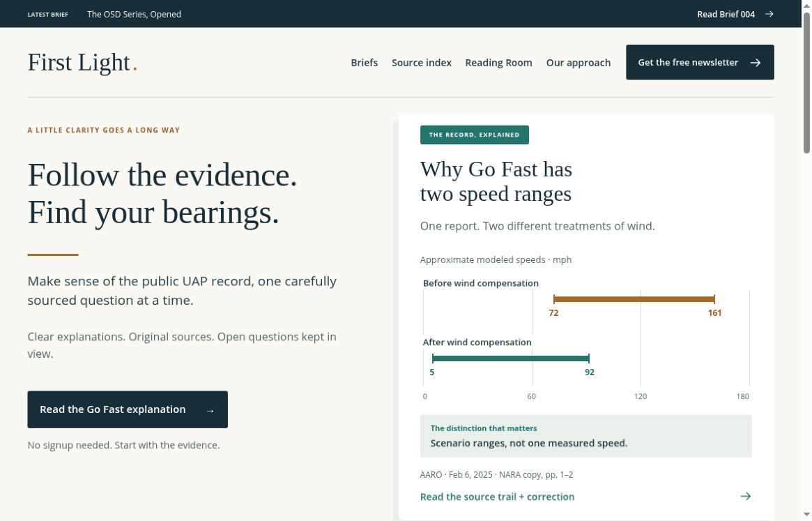Screen dimensions: 812x521
Task: Click the Get the free newsletter button
Action: point(700,62)
